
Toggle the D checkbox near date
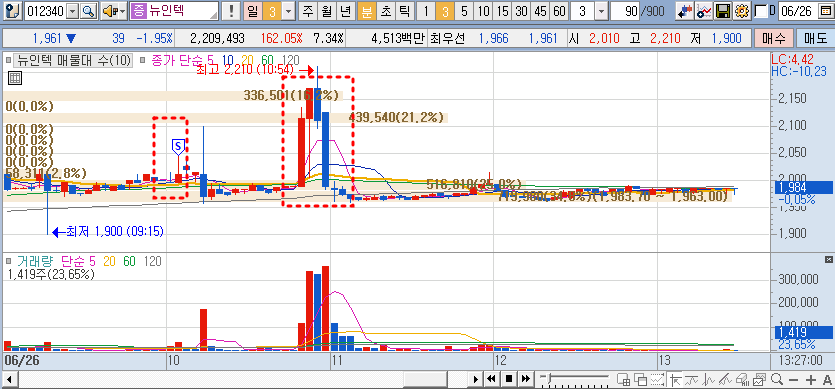coord(762,11)
